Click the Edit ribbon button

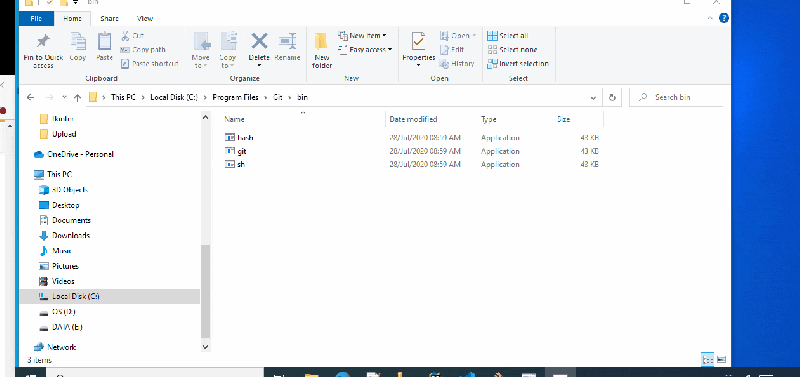click(x=452, y=49)
